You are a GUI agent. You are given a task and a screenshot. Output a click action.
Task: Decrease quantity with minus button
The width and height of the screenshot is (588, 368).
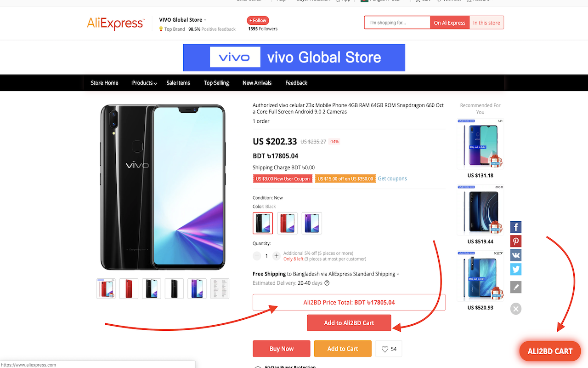pos(257,256)
